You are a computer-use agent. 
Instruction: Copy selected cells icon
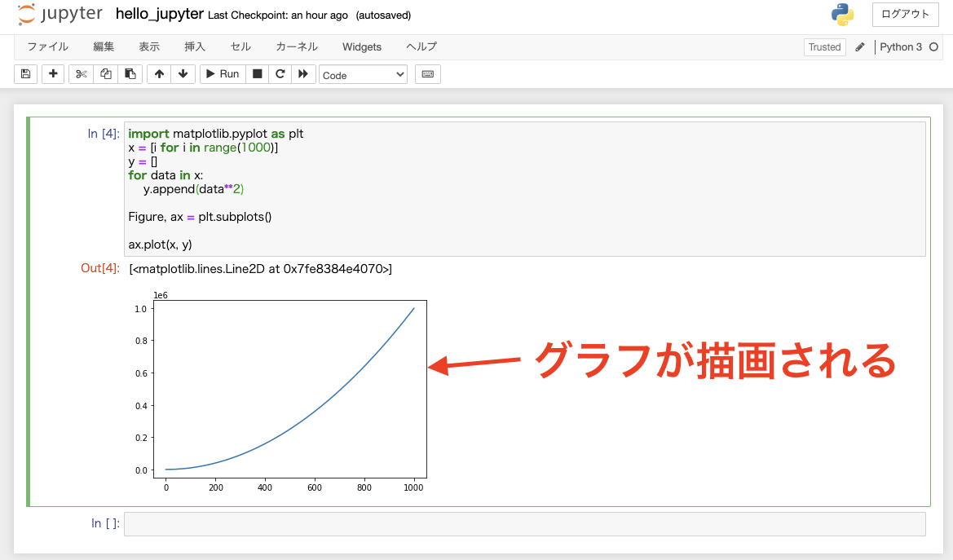[106, 74]
